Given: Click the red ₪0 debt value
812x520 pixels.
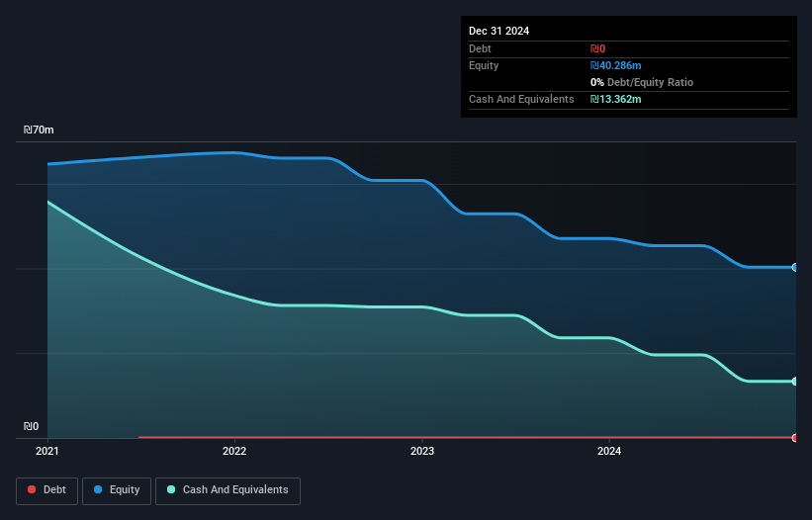Looking at the screenshot, I should point(597,48).
